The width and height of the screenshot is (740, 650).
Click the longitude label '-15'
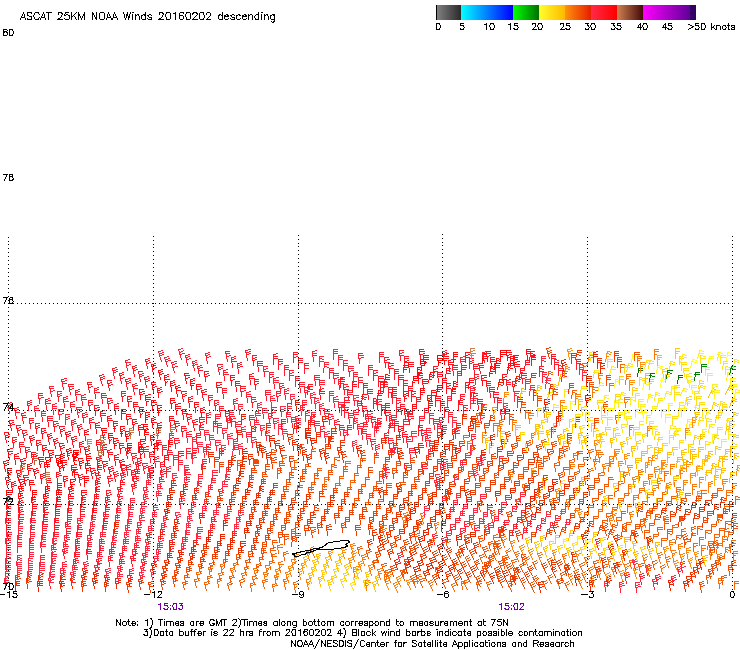[8, 595]
